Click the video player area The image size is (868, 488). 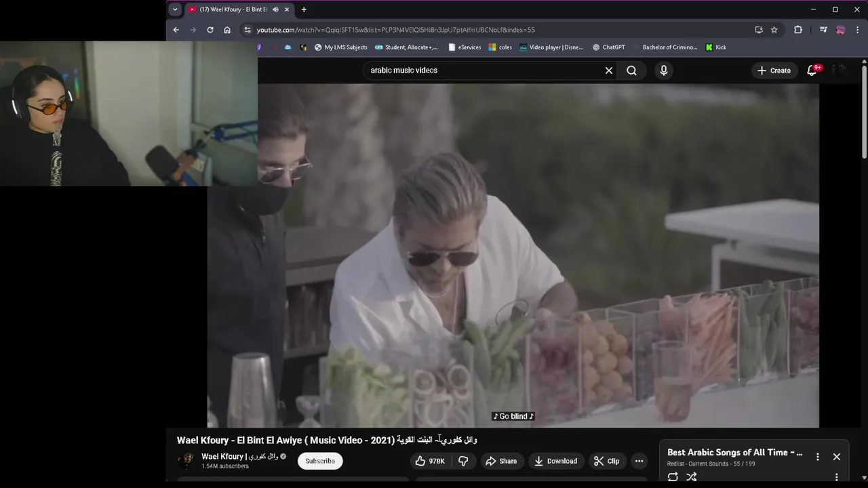(513, 256)
